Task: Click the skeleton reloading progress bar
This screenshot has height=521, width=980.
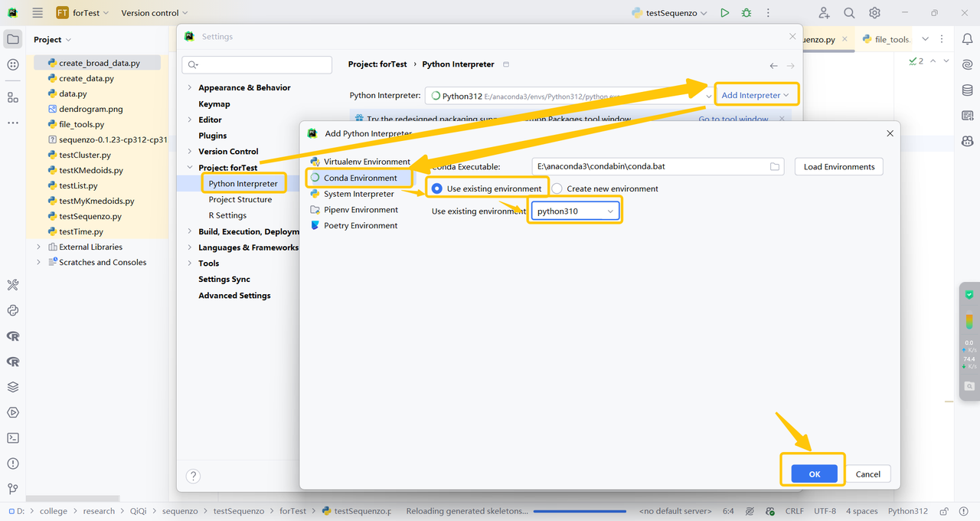Action: point(580,511)
